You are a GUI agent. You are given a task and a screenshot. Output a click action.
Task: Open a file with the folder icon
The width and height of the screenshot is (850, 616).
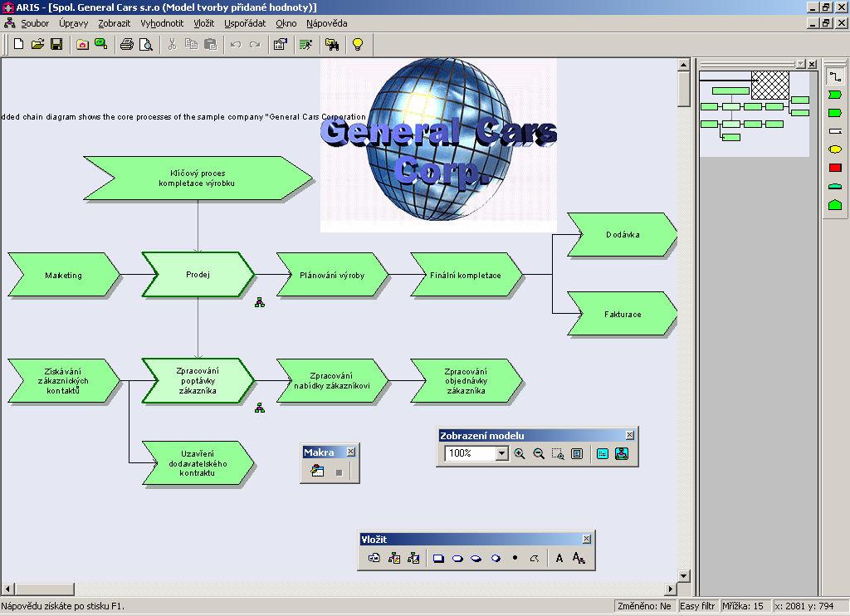pos(37,45)
